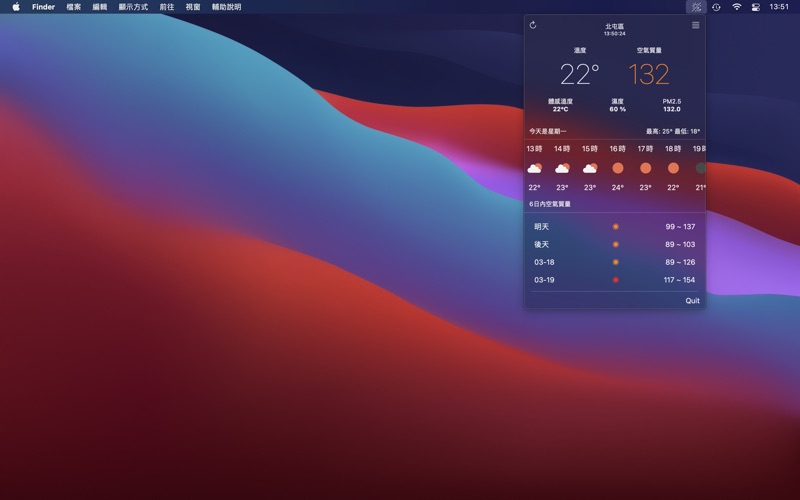Open the Apple menu
Screen dimensions: 800x500
coord(16,7)
